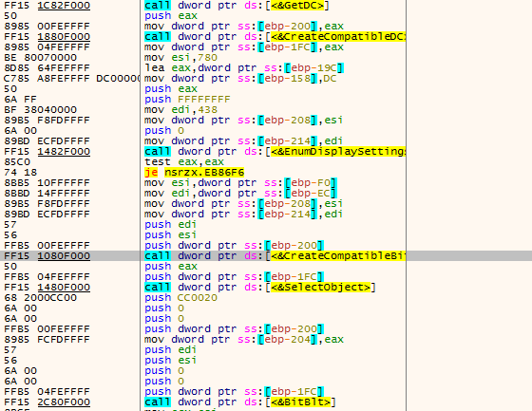Click opcode bytes FF15 1C82F000
Viewport: 532px width, 411px height.
[x=47, y=6]
